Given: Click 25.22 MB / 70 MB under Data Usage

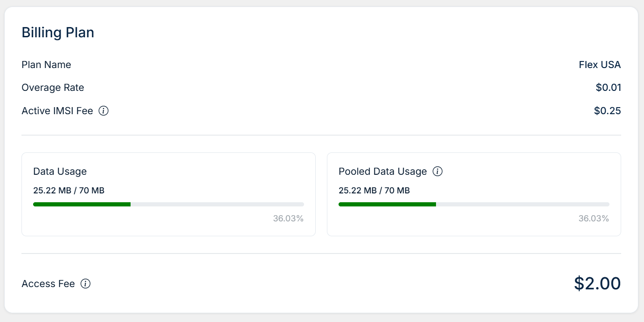Looking at the screenshot, I should (x=69, y=190).
